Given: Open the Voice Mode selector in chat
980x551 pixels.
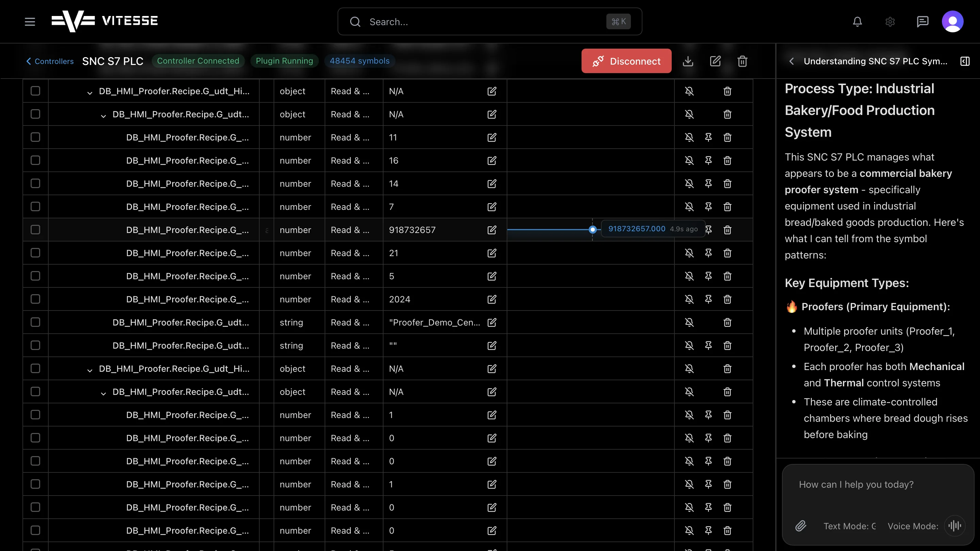Looking at the screenshot, I should click(x=913, y=526).
